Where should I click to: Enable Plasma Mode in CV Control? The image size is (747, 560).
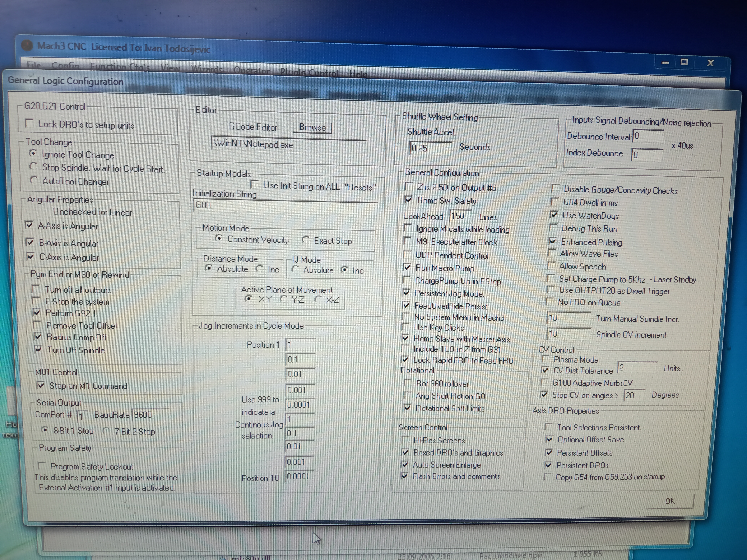pos(545,359)
